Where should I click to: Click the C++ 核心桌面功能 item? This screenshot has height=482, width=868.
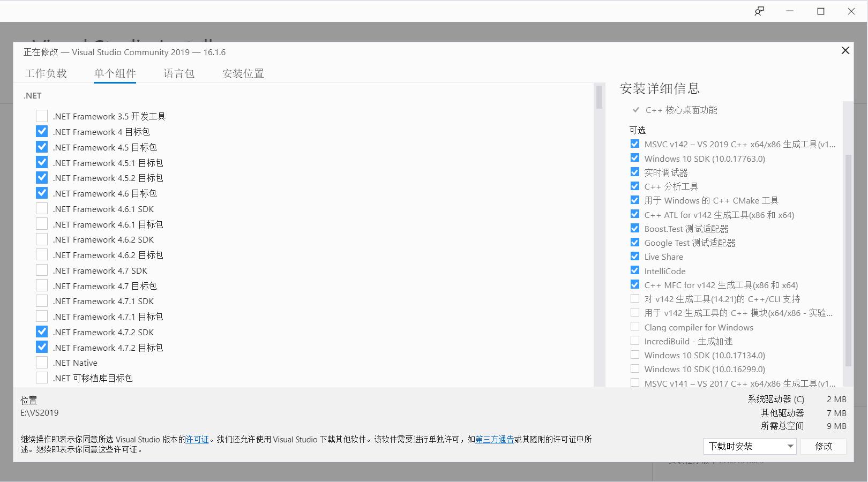[681, 110]
